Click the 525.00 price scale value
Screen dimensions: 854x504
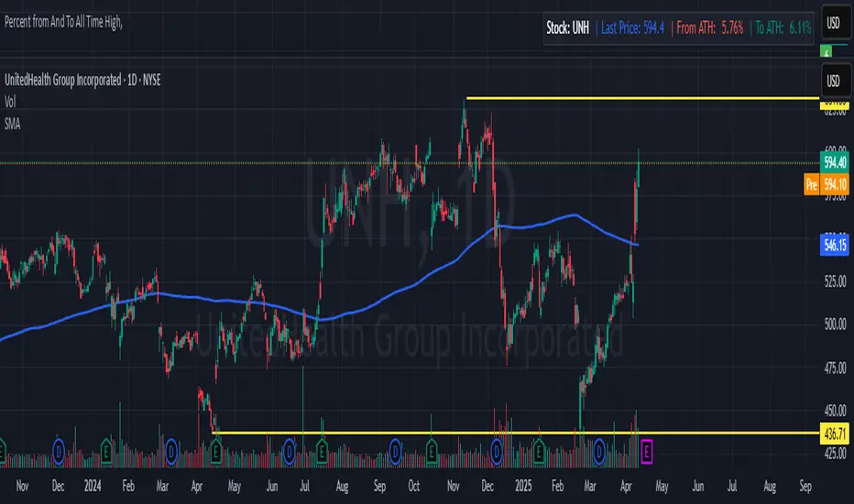pyautogui.click(x=836, y=281)
